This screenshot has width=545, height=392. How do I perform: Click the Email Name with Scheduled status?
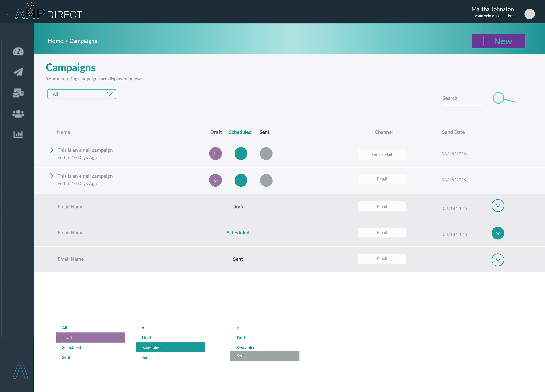tap(71, 233)
